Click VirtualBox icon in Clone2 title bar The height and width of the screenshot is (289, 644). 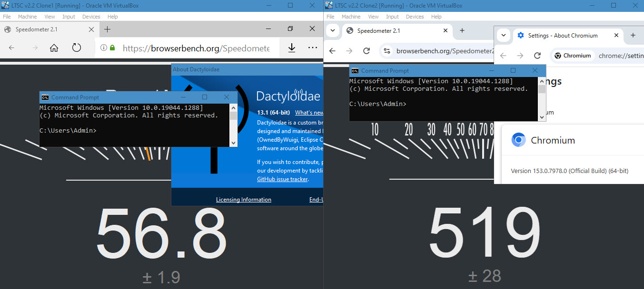click(328, 5)
